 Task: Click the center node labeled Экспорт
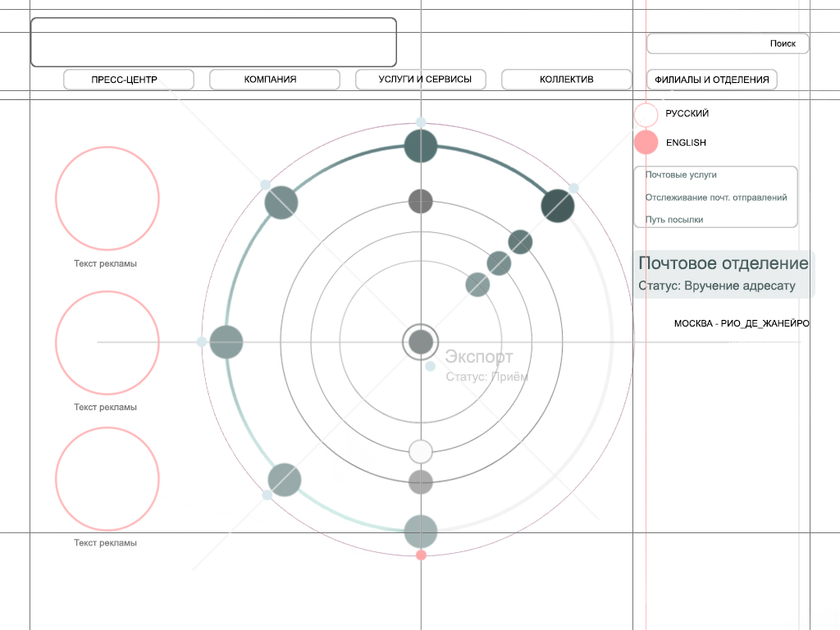click(x=421, y=342)
